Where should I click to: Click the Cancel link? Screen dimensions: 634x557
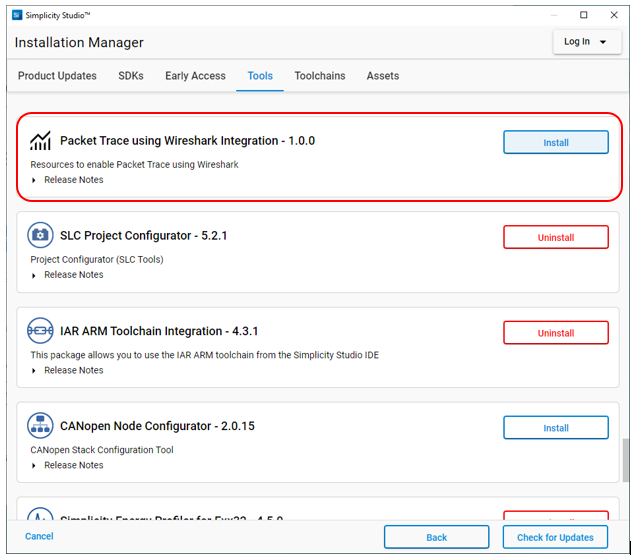(39, 536)
